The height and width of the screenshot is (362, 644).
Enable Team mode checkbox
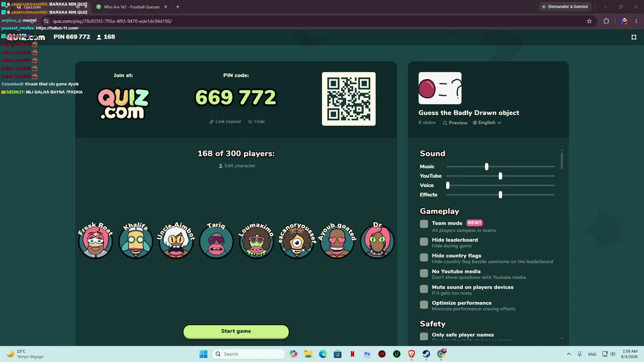[424, 224]
